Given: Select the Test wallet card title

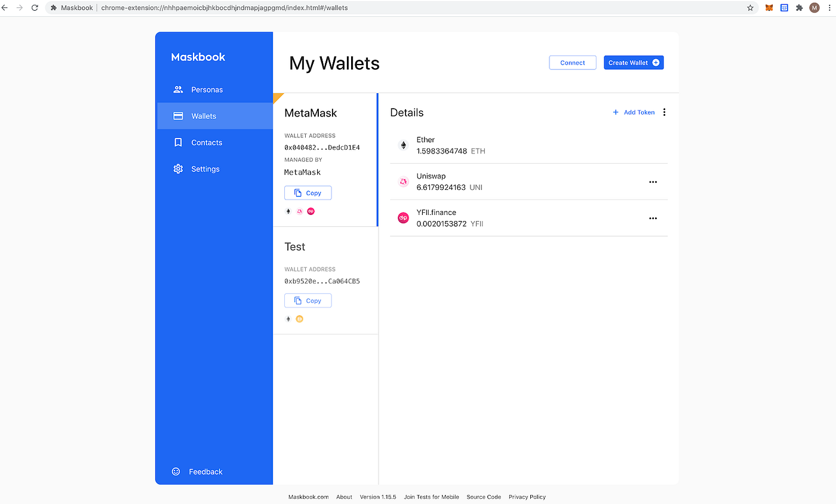Looking at the screenshot, I should [295, 247].
